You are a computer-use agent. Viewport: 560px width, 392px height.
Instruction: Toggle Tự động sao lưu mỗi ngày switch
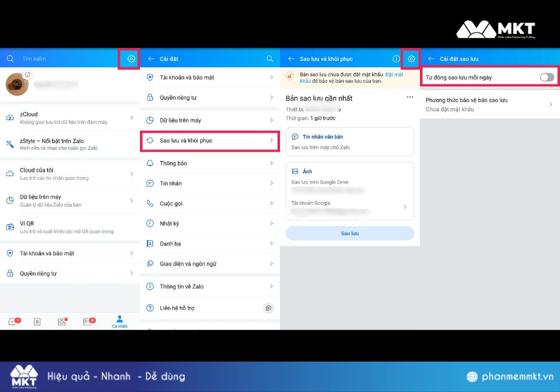[546, 77]
